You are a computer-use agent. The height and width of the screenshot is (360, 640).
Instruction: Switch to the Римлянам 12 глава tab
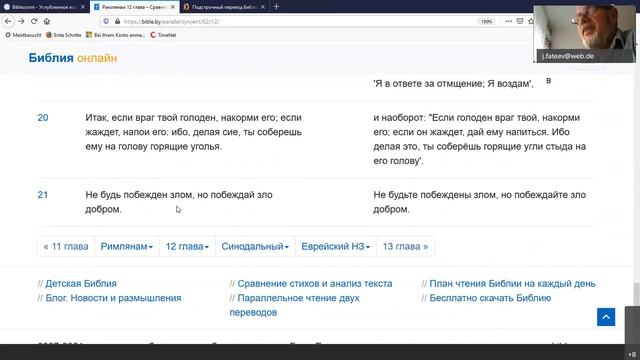(x=135, y=7)
